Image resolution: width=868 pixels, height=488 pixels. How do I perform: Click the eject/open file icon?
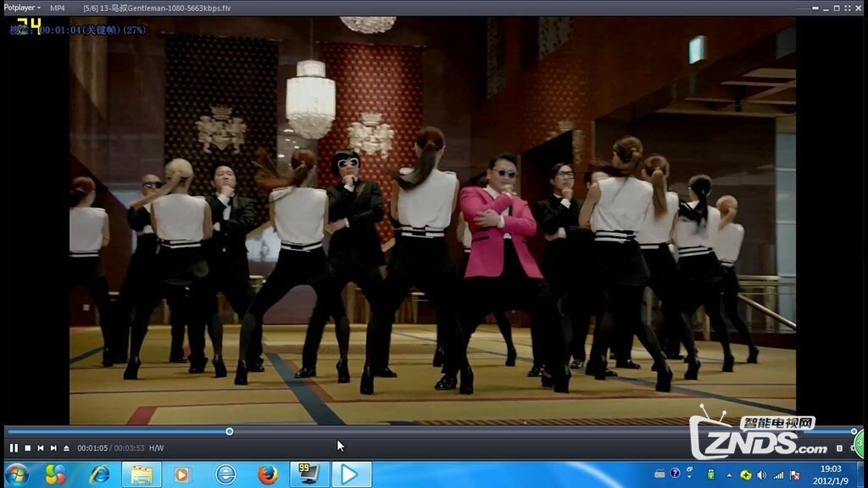click(x=65, y=448)
